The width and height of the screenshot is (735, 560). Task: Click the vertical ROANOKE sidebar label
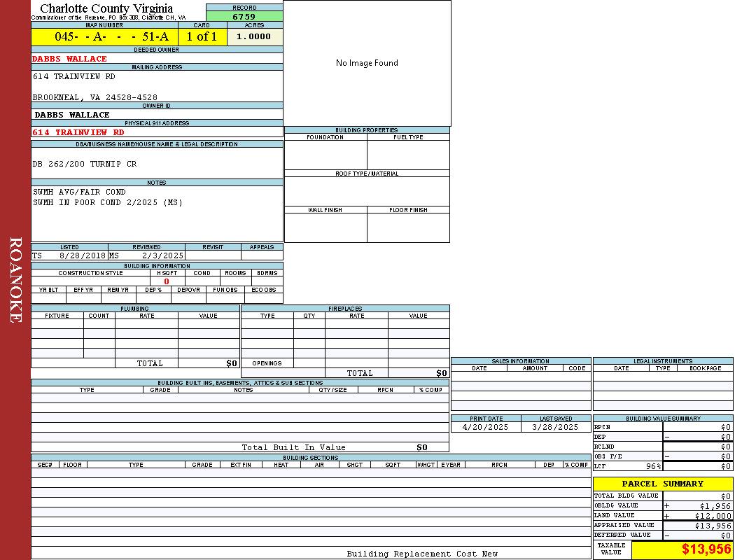point(15,280)
